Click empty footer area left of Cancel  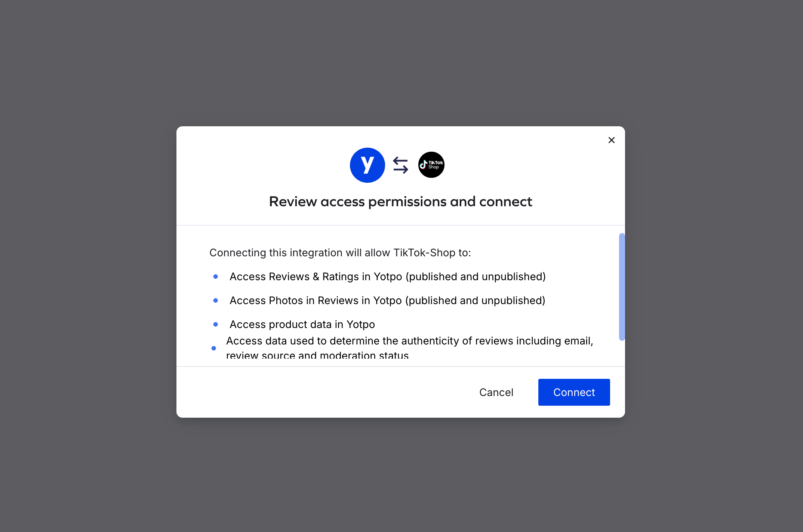pos(318,392)
